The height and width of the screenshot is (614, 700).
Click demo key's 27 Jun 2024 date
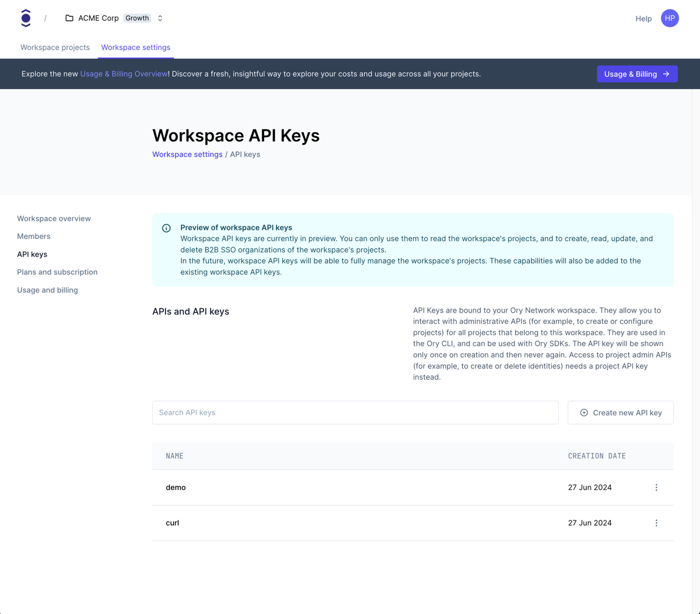[x=590, y=487]
